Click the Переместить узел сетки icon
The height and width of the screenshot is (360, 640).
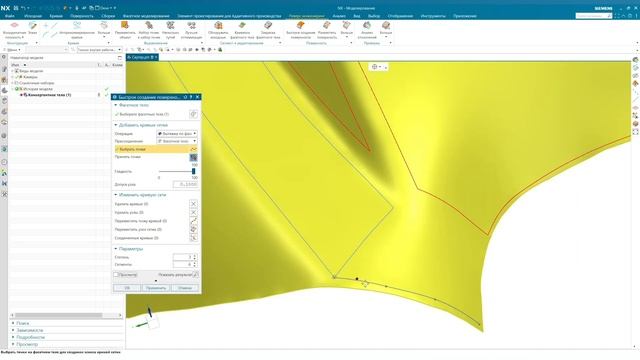point(193,229)
